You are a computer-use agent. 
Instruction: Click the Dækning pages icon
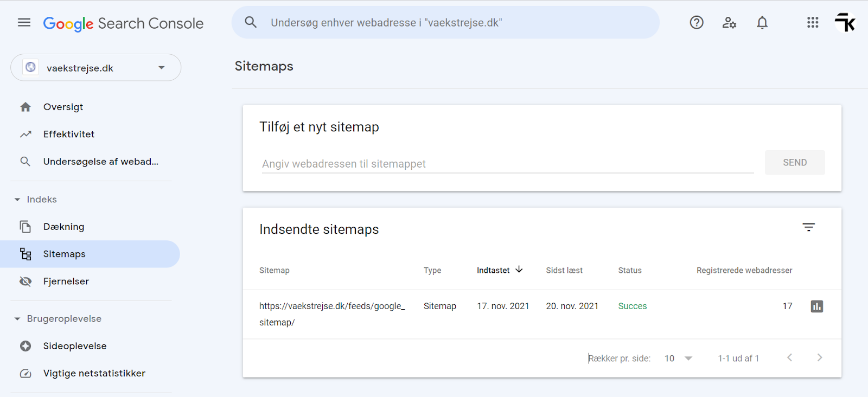point(25,227)
